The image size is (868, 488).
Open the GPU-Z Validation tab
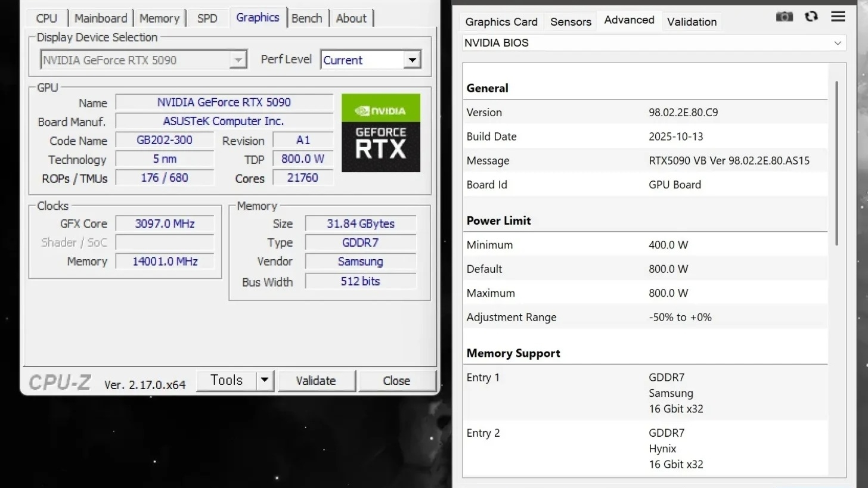point(692,22)
